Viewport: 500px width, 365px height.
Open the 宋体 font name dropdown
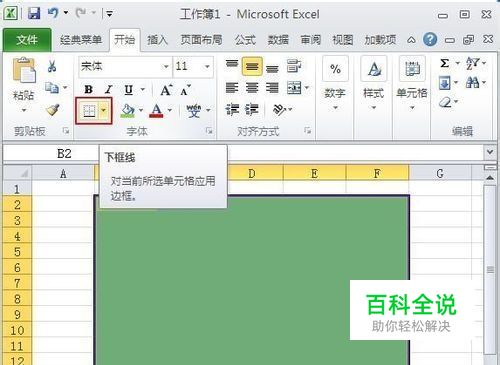click(166, 67)
